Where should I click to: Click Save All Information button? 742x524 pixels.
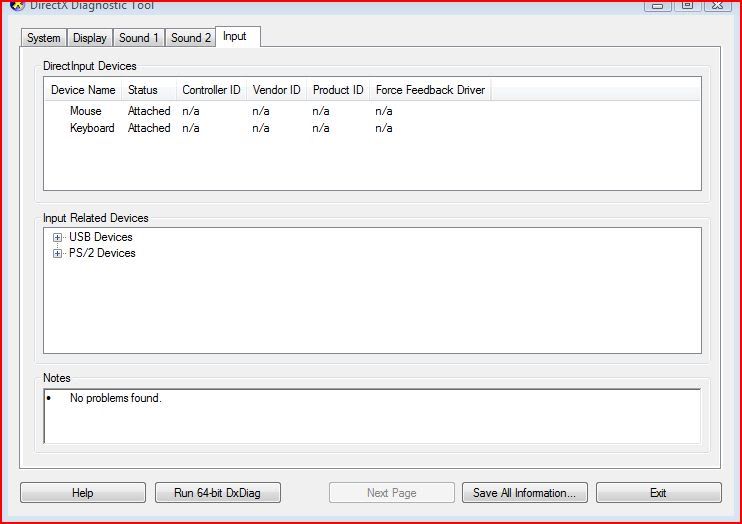(524, 493)
